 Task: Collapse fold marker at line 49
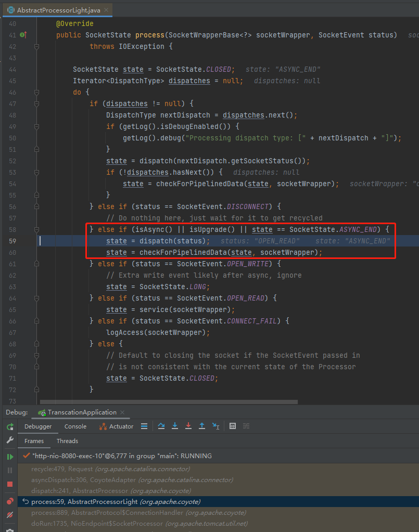point(36,126)
